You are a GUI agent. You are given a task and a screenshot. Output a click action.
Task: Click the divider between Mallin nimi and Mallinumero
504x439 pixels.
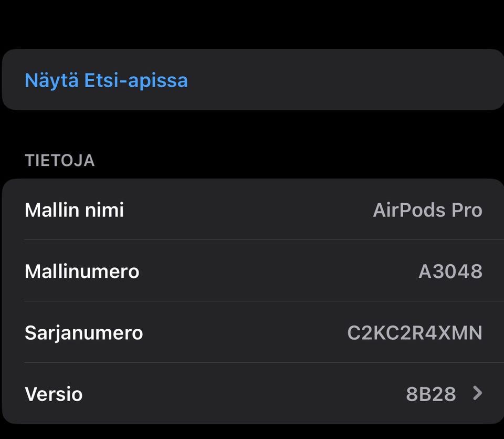tap(262, 240)
